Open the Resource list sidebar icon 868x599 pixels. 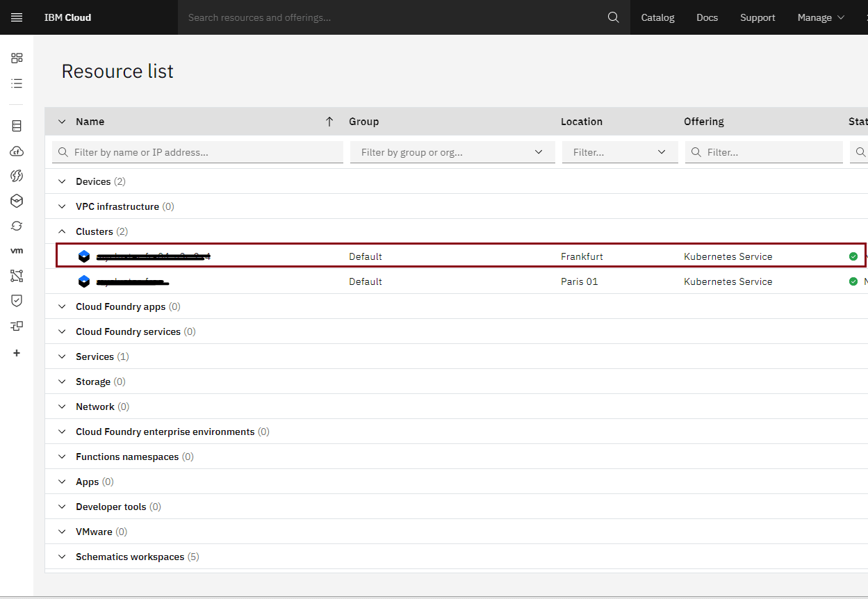pyautogui.click(x=17, y=83)
